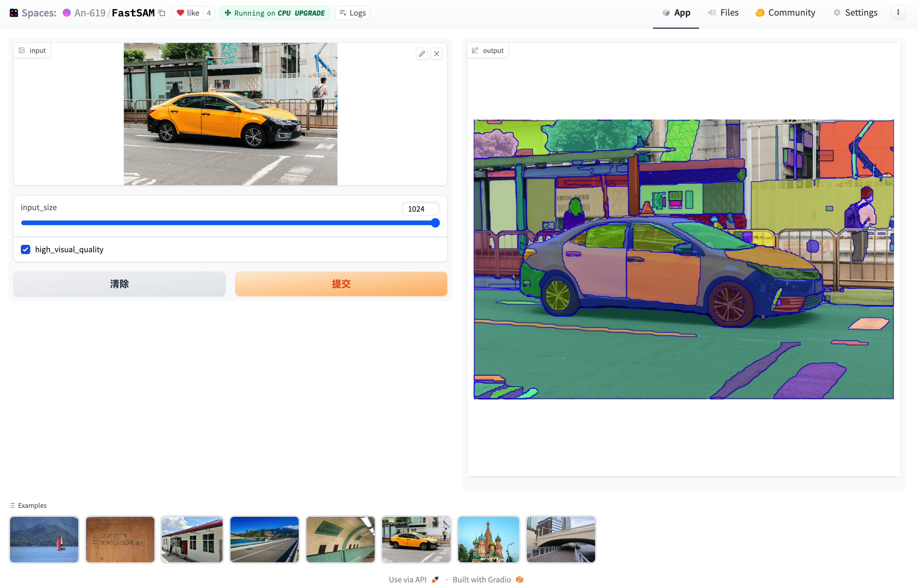Click the 提交 submit button
The height and width of the screenshot is (588, 918).
point(341,284)
